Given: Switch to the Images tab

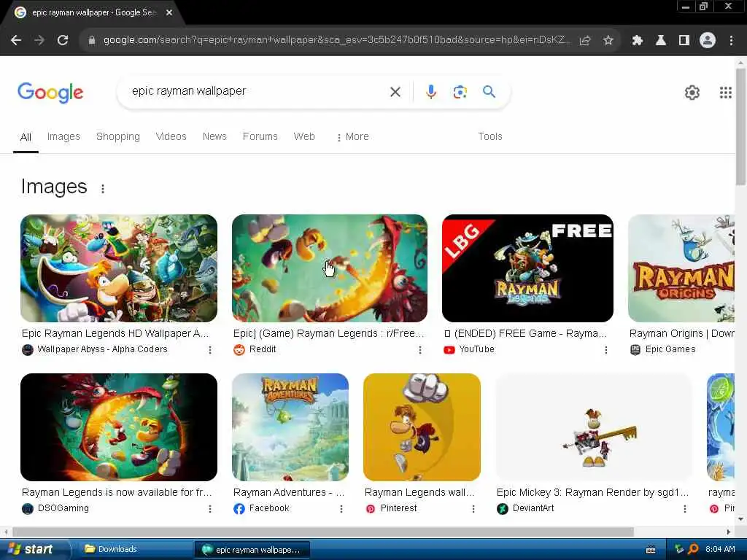Looking at the screenshot, I should pos(63,136).
